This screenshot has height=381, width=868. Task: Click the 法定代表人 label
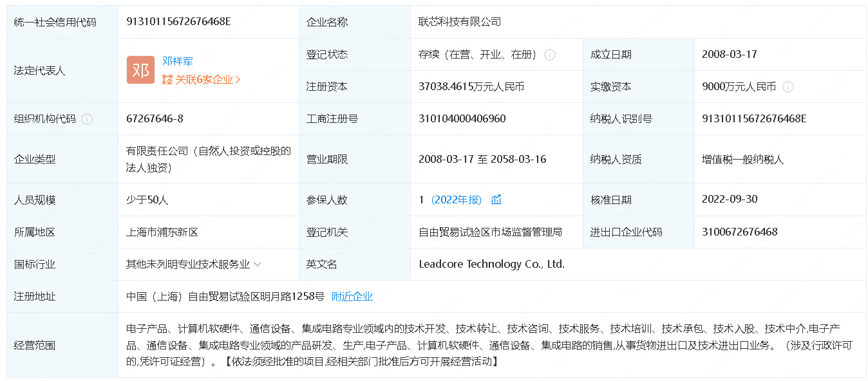point(40,71)
